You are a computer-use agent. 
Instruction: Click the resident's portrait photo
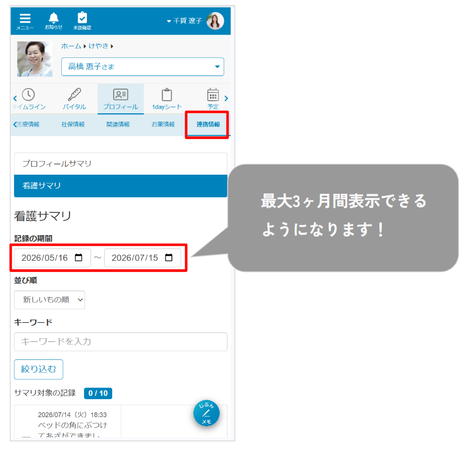[x=35, y=59]
